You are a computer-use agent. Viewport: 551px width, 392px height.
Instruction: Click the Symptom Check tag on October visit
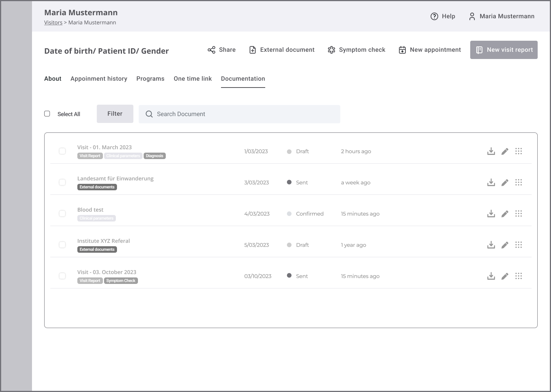coord(121,280)
